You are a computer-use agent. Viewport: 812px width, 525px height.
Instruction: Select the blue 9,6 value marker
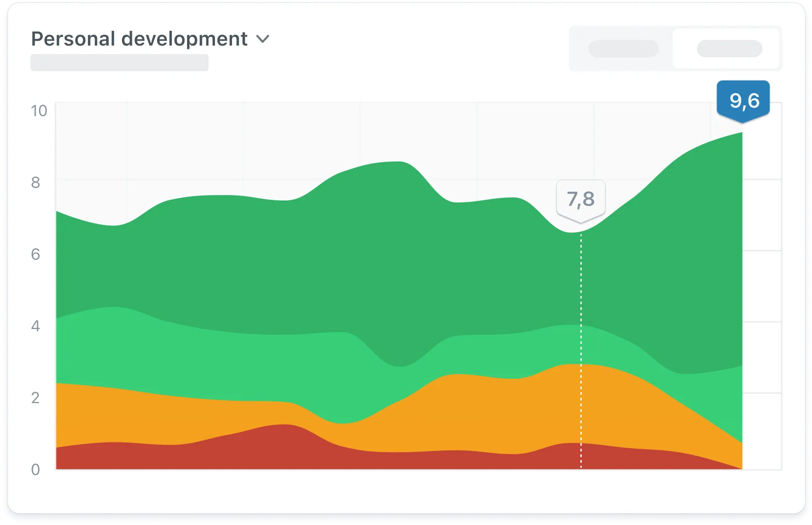point(743,101)
